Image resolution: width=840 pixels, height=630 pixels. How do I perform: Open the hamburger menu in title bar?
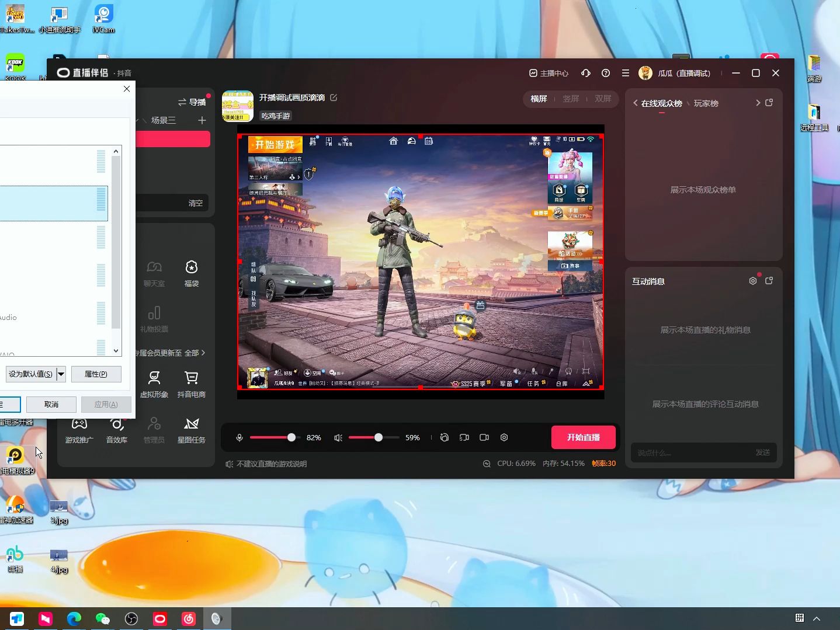tap(626, 73)
